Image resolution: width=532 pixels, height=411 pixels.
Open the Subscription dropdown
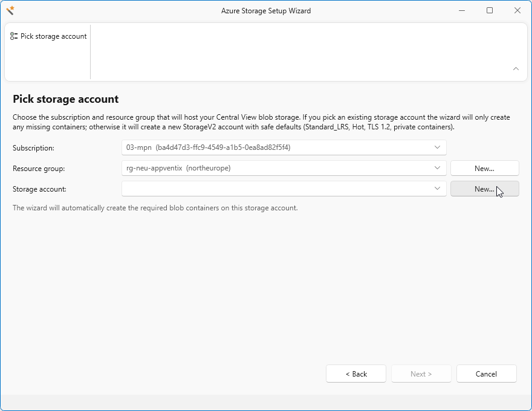coord(284,147)
